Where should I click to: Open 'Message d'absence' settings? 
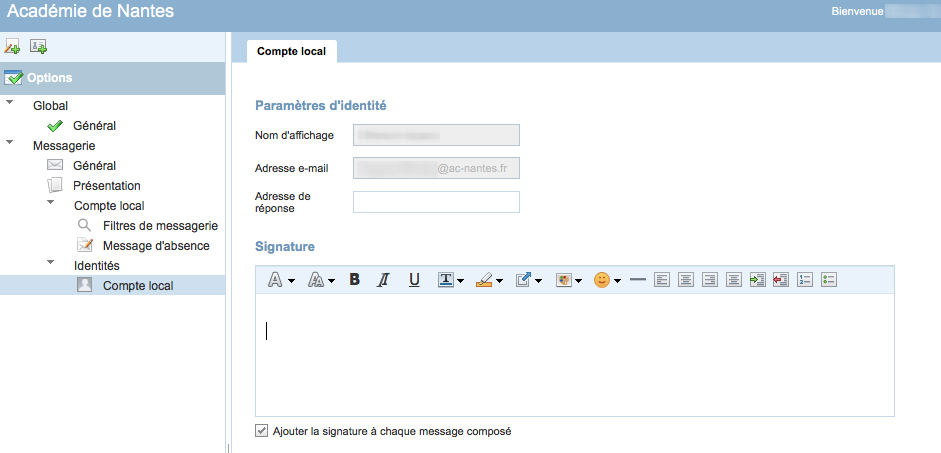pos(155,246)
